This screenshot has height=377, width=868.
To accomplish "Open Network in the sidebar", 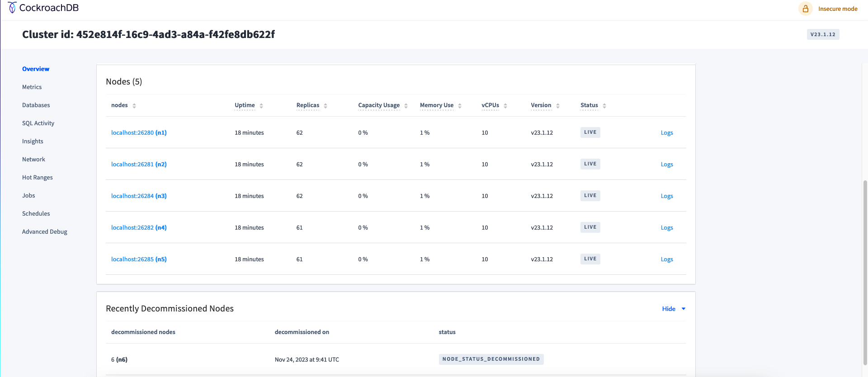I will (33, 159).
